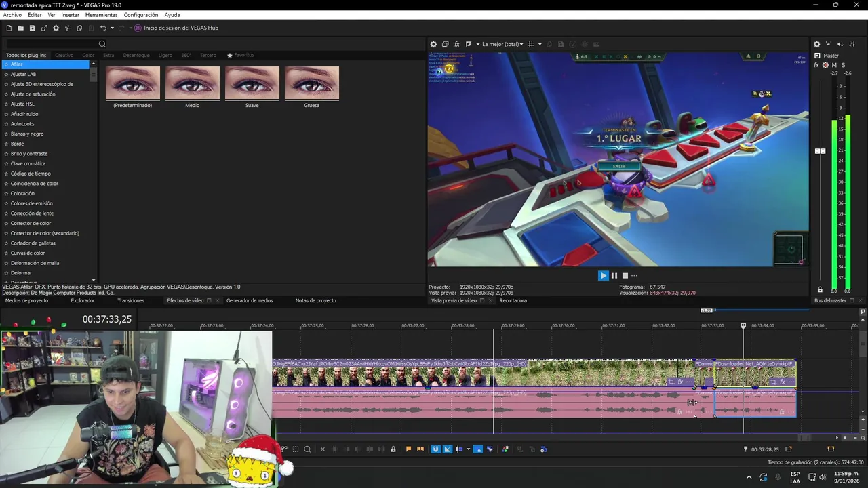The height and width of the screenshot is (488, 868).
Task: Solo the Master bus
Action: click(x=843, y=65)
